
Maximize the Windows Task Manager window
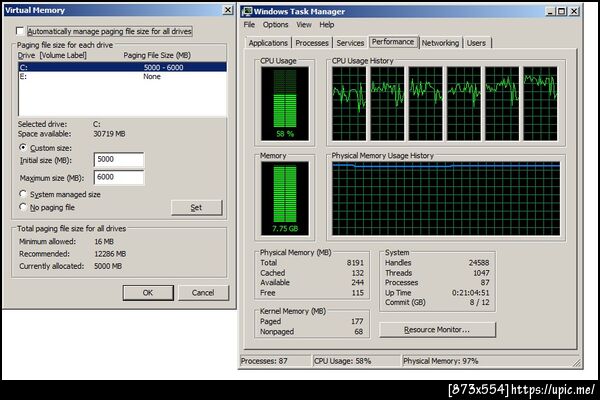562,11
